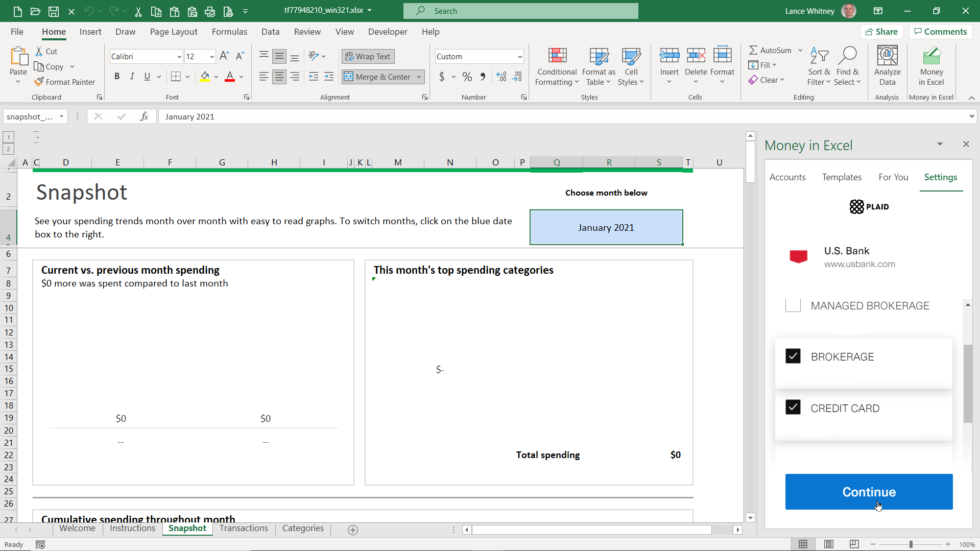The image size is (980, 551).
Task: Check the MANAGED BROKERAGE checkbox
Action: (x=793, y=305)
